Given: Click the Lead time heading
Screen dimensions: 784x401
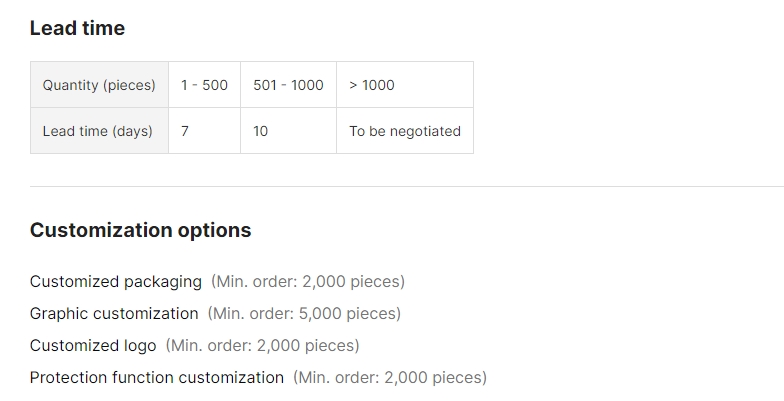Looking at the screenshot, I should click(77, 28).
